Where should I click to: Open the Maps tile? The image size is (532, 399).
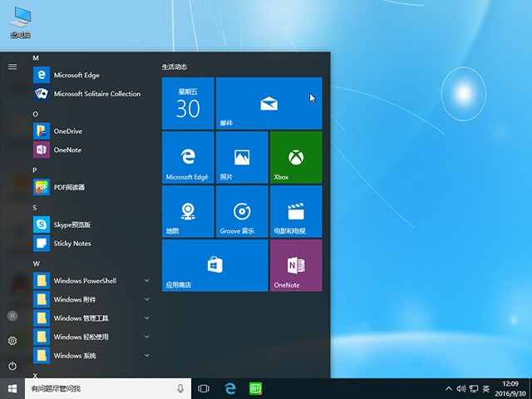click(188, 211)
